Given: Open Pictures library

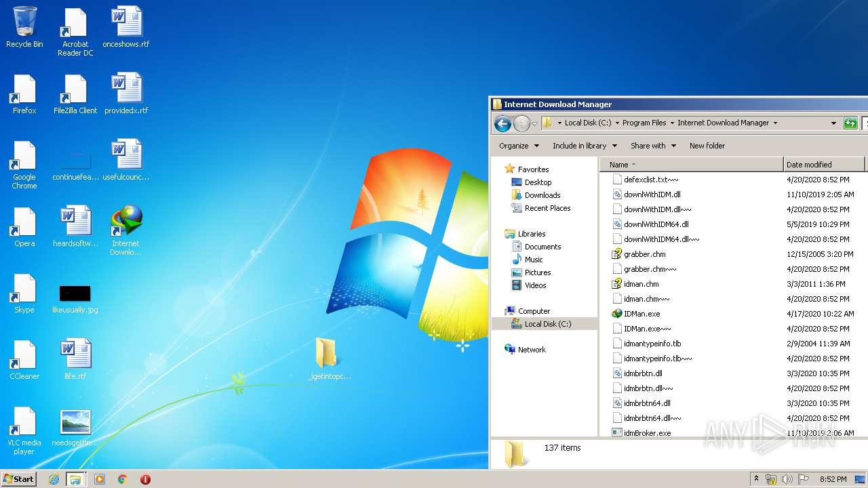Looking at the screenshot, I should [538, 272].
